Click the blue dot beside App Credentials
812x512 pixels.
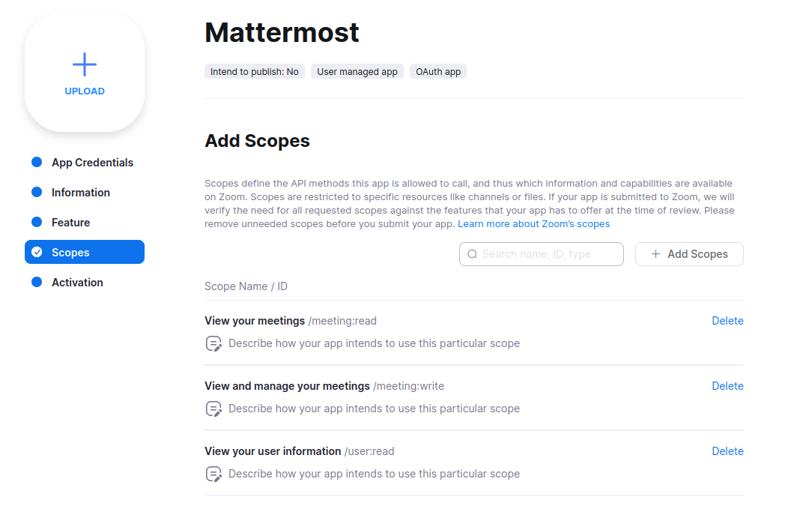click(37, 163)
